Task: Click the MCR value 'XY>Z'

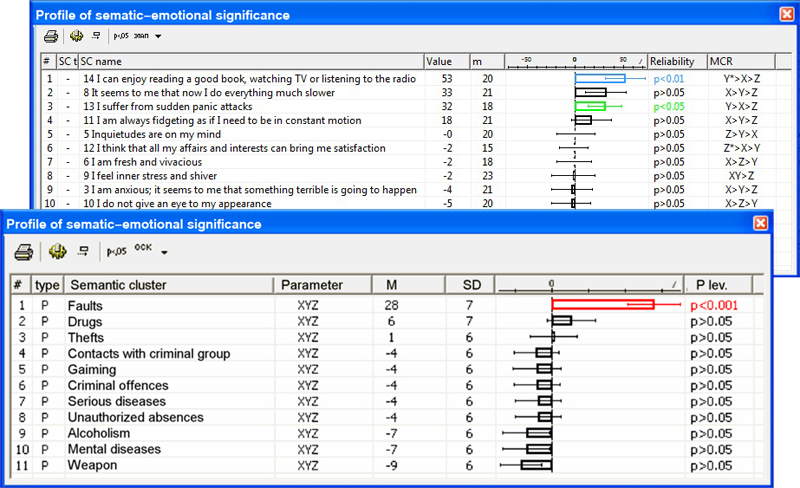Action: coord(741,176)
